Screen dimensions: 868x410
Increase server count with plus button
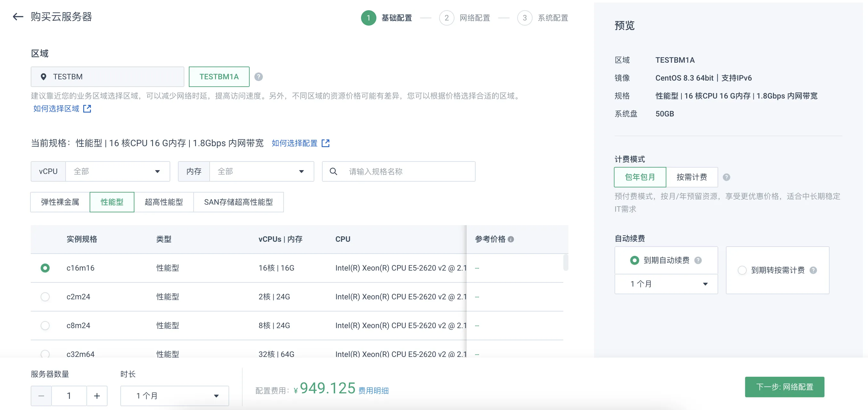pyautogui.click(x=97, y=396)
